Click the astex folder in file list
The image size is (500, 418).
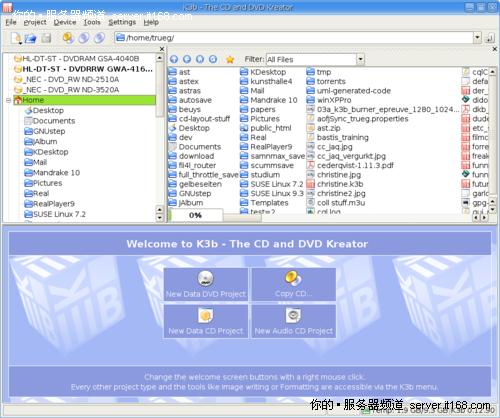pyautogui.click(x=184, y=81)
